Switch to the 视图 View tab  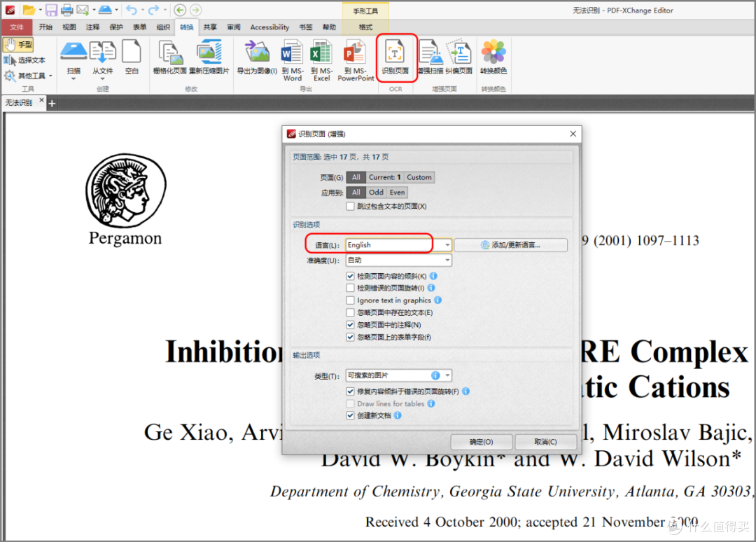point(69,27)
